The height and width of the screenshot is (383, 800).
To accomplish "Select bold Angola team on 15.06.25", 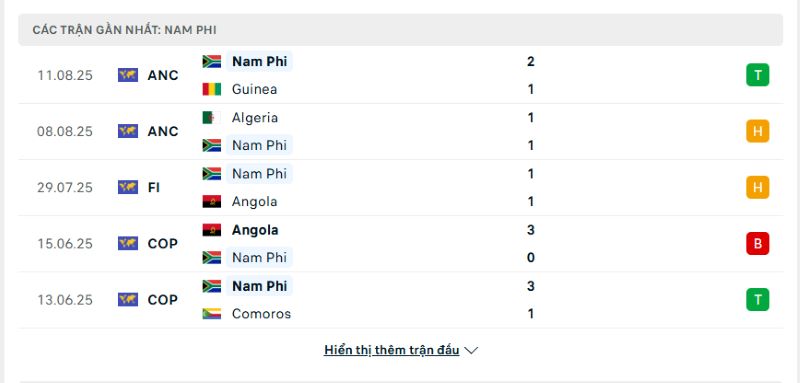I will 255,230.
